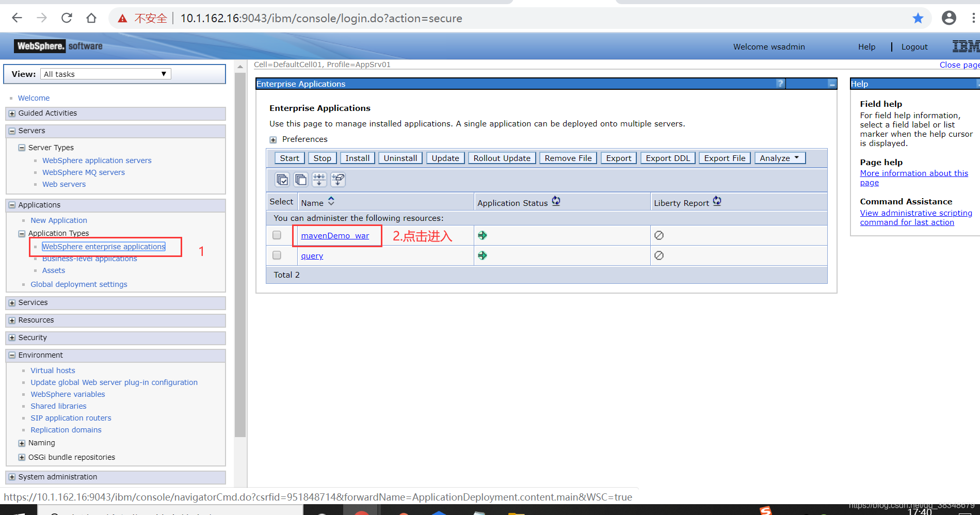
Task: Expand OSGi bundle repositories
Action: click(22, 457)
